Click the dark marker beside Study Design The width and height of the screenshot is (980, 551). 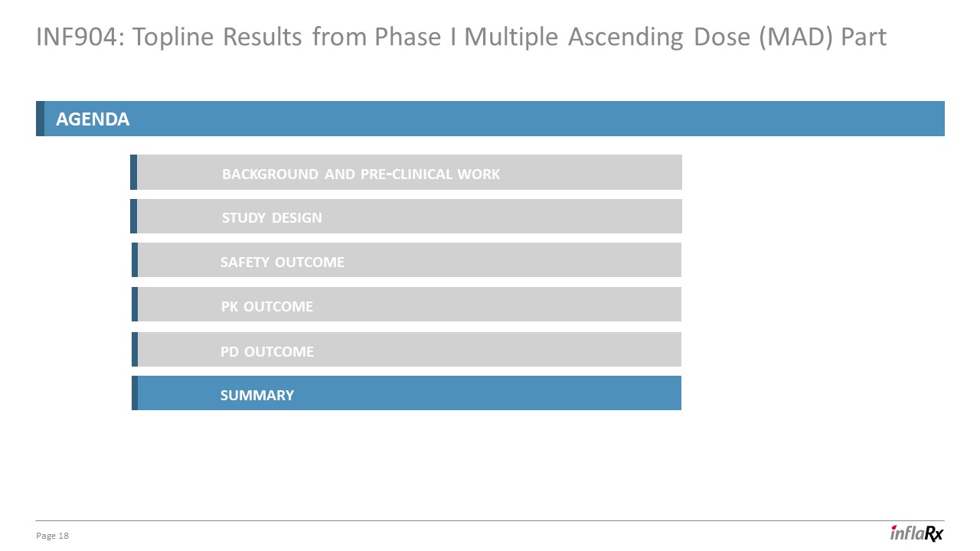tap(133, 217)
